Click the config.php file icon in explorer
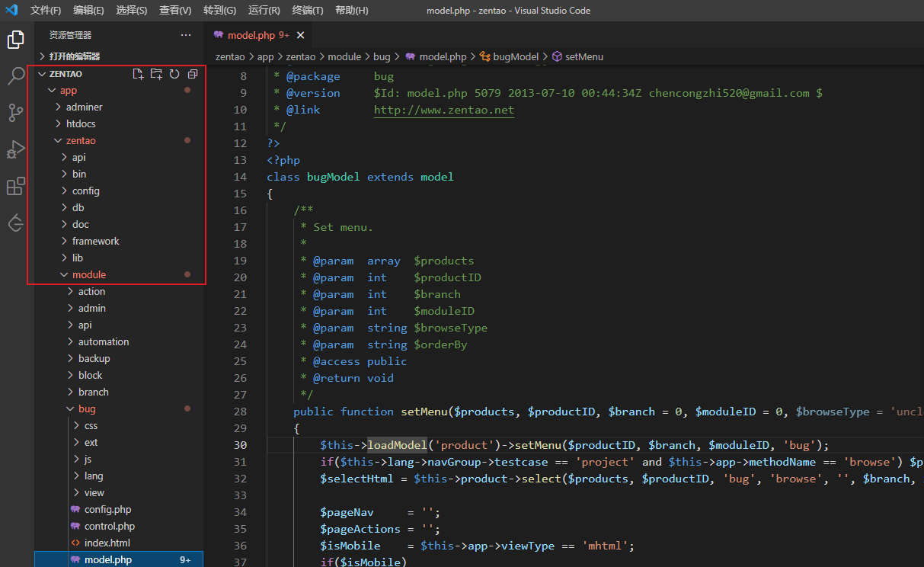The height and width of the screenshot is (567, 924). [75, 510]
